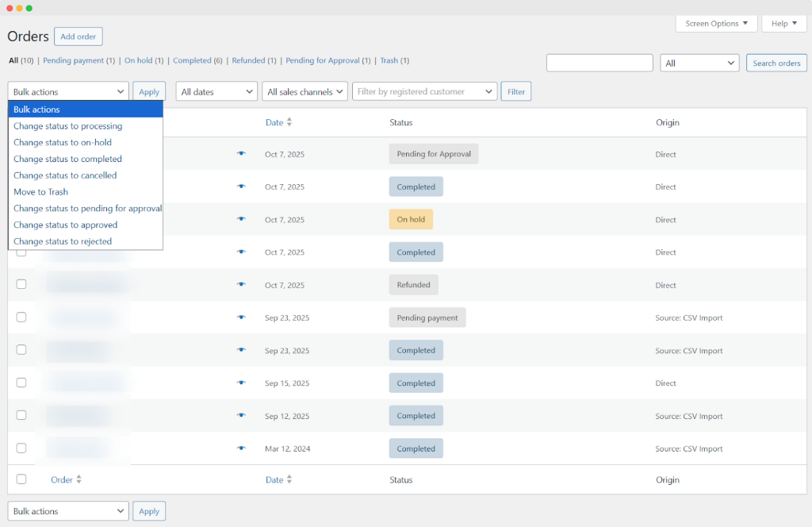Screen dimensions: 812x527
Task: Select the checkbox on the Mar 12, 2024 order
Action: coord(21,448)
